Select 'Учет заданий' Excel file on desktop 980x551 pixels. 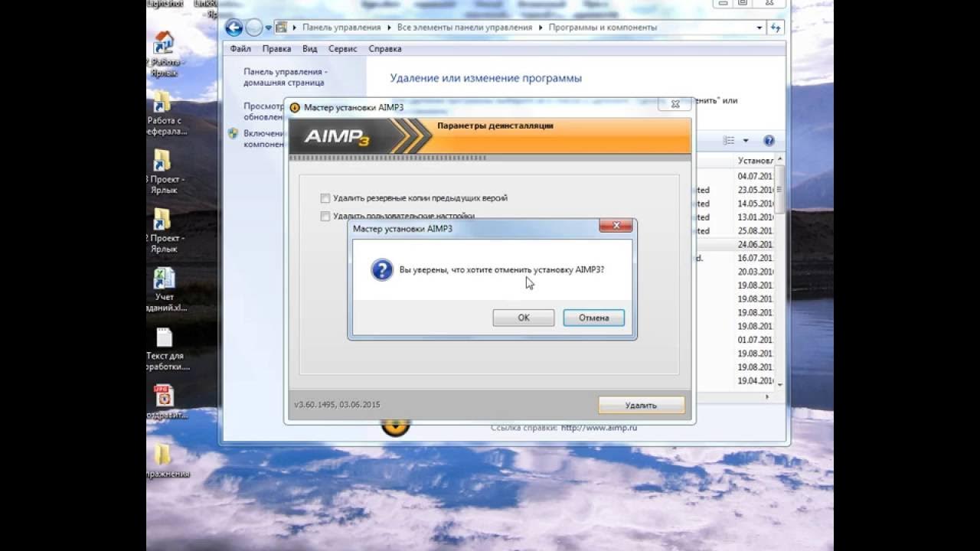pyautogui.click(x=164, y=289)
